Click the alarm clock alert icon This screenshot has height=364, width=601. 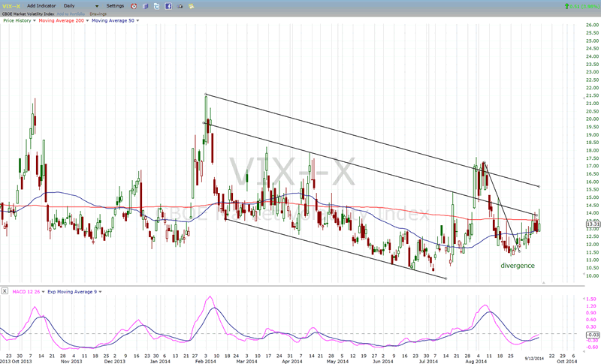[134, 6]
